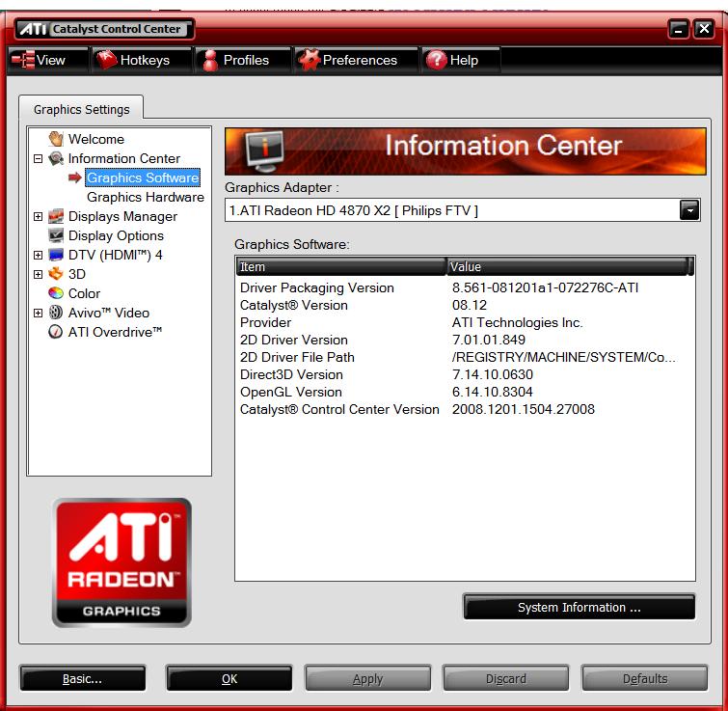
Task: Collapse the Information Center tree node
Action: tap(38, 159)
